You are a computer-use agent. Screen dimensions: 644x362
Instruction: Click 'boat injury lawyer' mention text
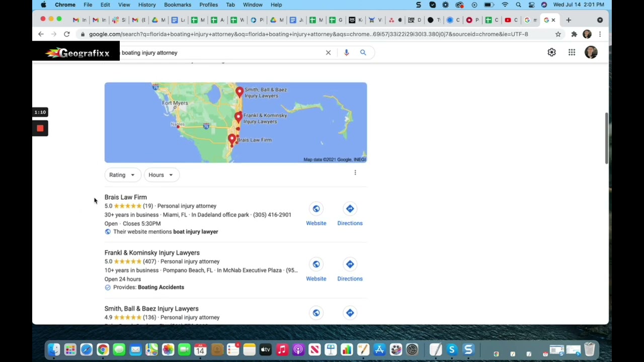pyautogui.click(x=196, y=232)
